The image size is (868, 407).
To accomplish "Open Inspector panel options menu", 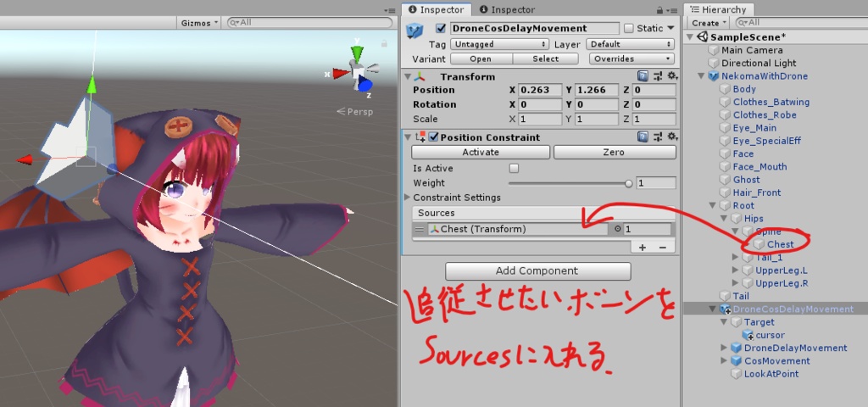I will point(671,10).
